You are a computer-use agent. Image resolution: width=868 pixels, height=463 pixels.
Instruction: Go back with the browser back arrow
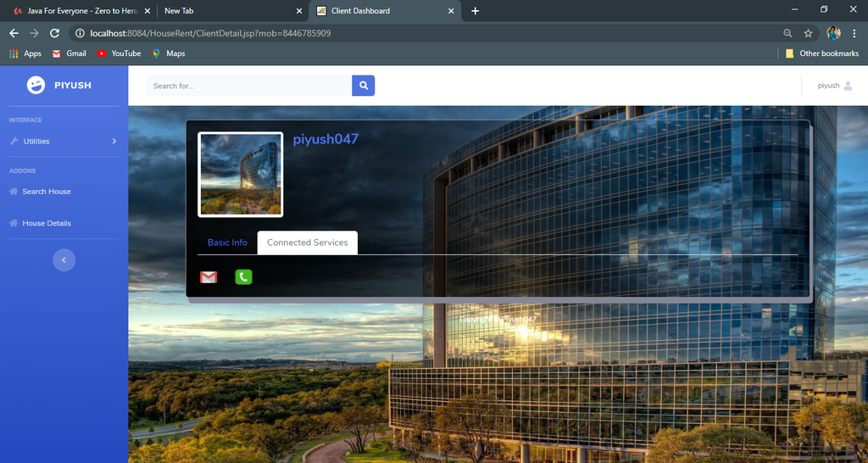14,33
